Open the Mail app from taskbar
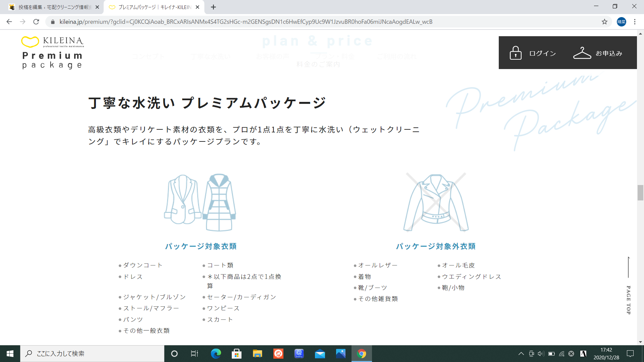Image resolution: width=644 pixels, height=362 pixels. (x=320, y=354)
